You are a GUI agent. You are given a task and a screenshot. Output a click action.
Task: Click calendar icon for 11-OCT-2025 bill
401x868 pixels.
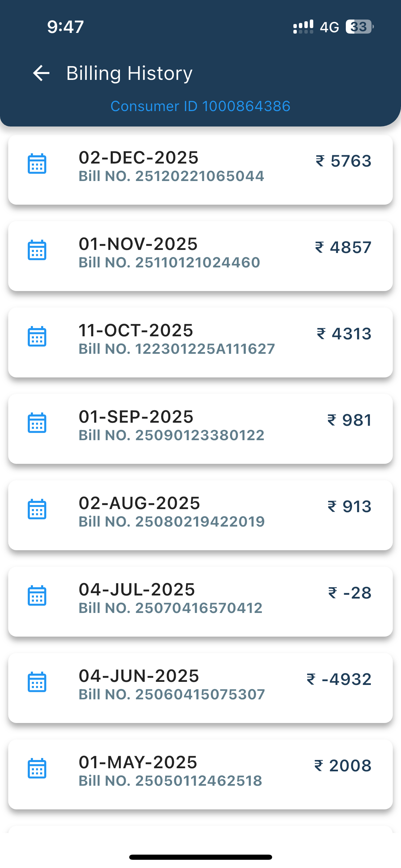(37, 337)
